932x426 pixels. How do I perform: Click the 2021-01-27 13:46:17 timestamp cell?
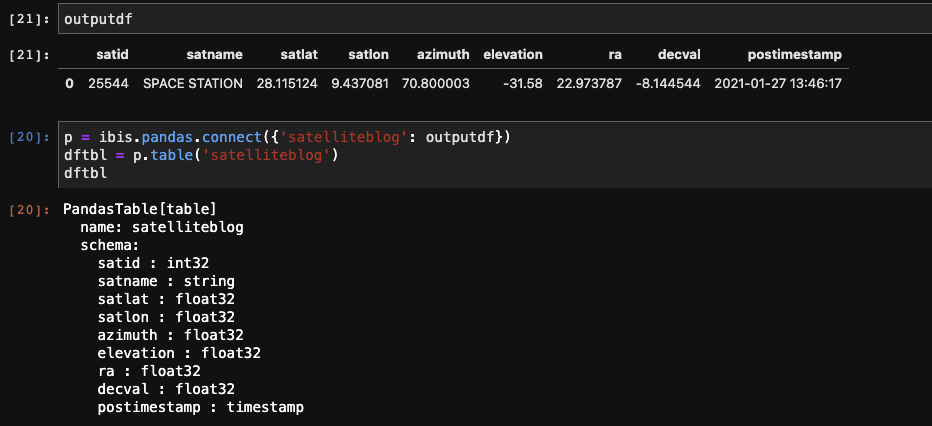click(778, 84)
